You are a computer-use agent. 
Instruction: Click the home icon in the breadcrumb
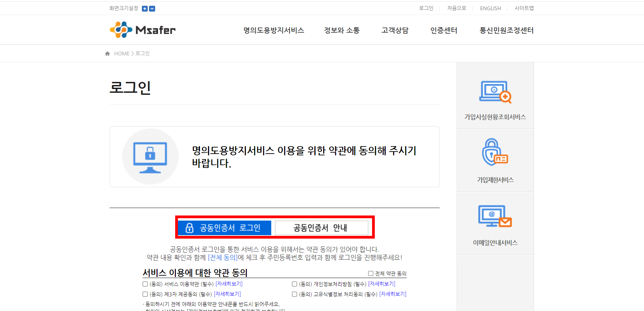pos(107,53)
